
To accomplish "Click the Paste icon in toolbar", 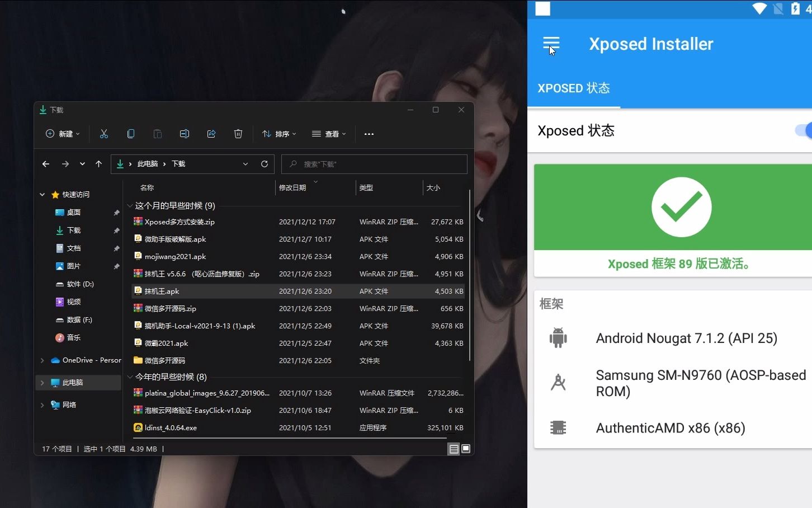I will (x=158, y=134).
